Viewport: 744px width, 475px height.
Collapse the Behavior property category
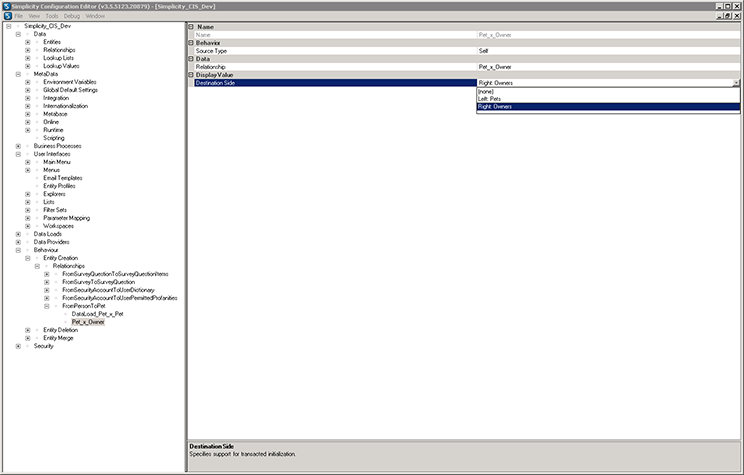coord(191,43)
